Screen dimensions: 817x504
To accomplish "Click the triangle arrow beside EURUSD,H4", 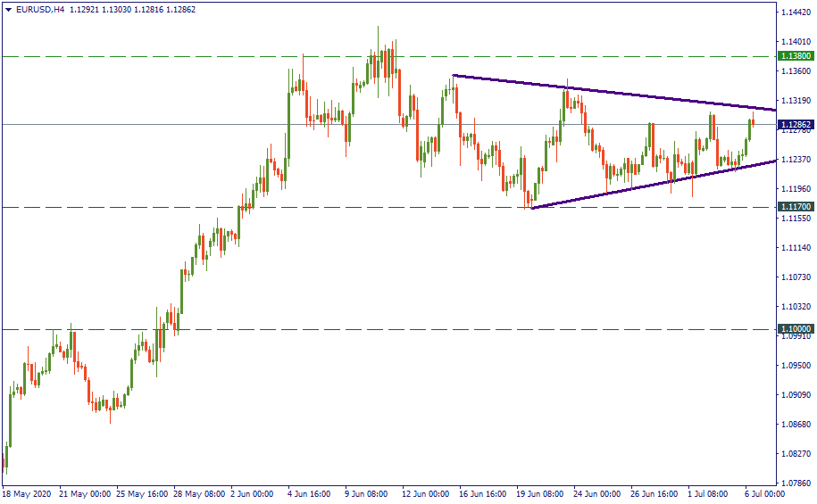I will tap(8, 10).
